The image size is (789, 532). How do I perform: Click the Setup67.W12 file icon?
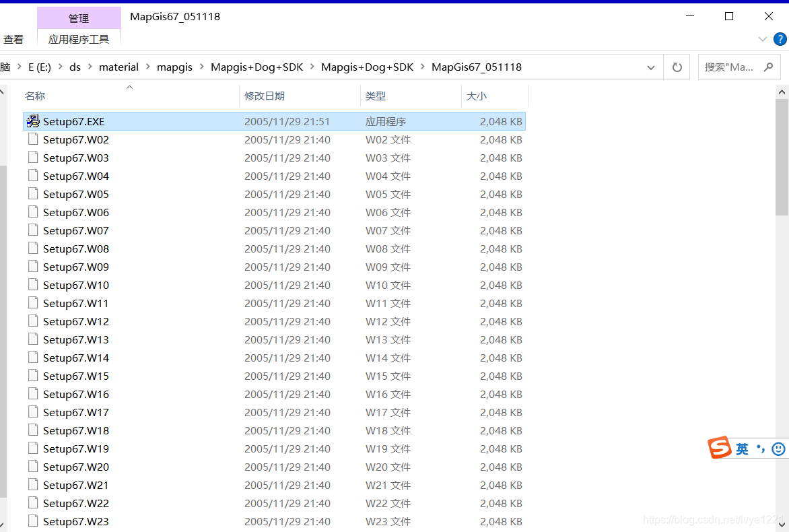pyautogui.click(x=33, y=321)
